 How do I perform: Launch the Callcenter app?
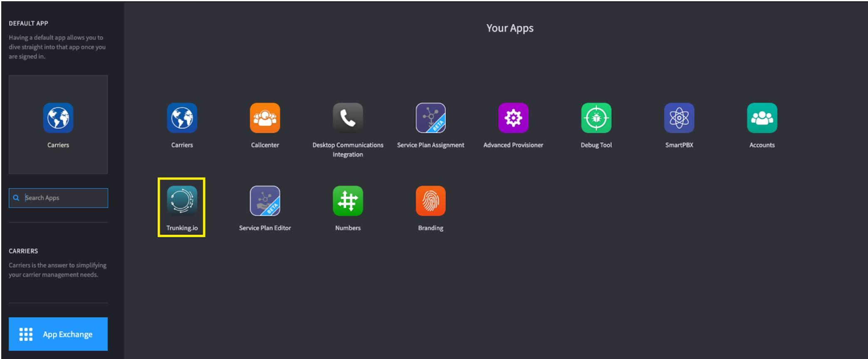(265, 118)
